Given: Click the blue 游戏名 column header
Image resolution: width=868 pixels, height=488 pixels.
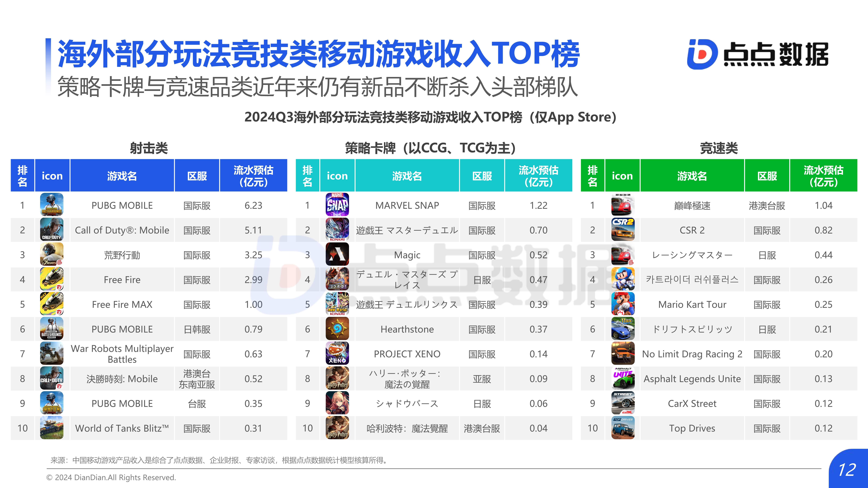Looking at the screenshot, I should 122,175.
